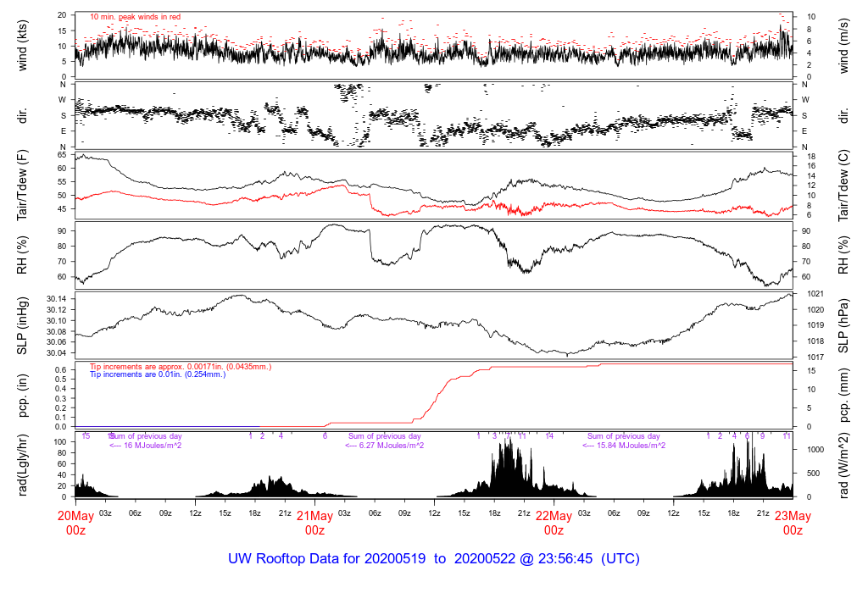
Task: Click the 1021 hPa axis value
Action: tap(815, 294)
